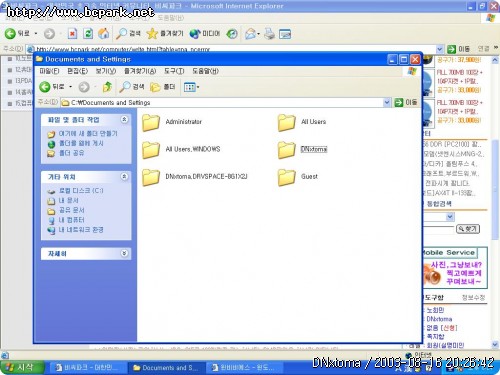The height and width of the screenshot is (375, 500).
Task: Switch to third taskbar window button
Action: click(244, 368)
